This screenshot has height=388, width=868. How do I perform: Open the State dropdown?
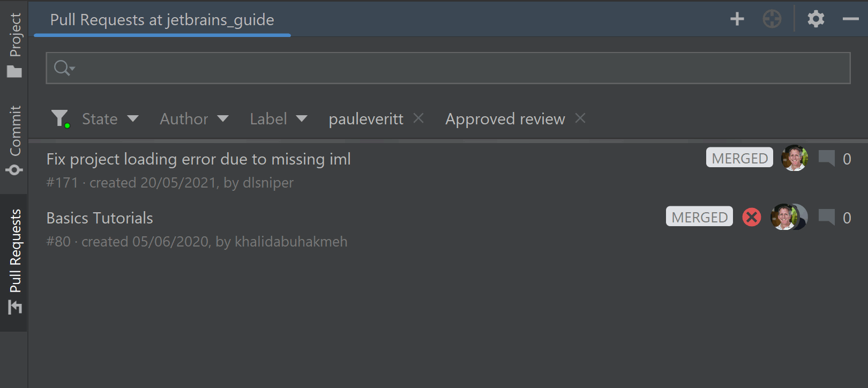[110, 118]
